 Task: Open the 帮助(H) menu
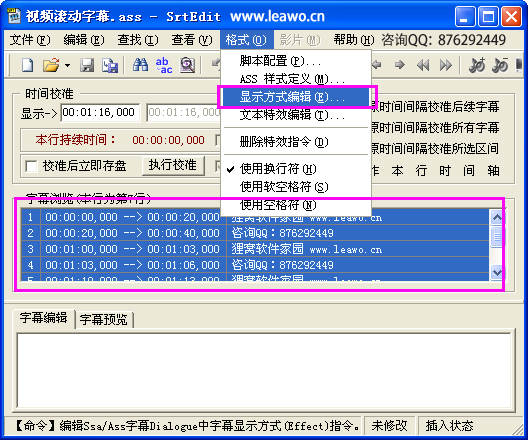click(354, 40)
